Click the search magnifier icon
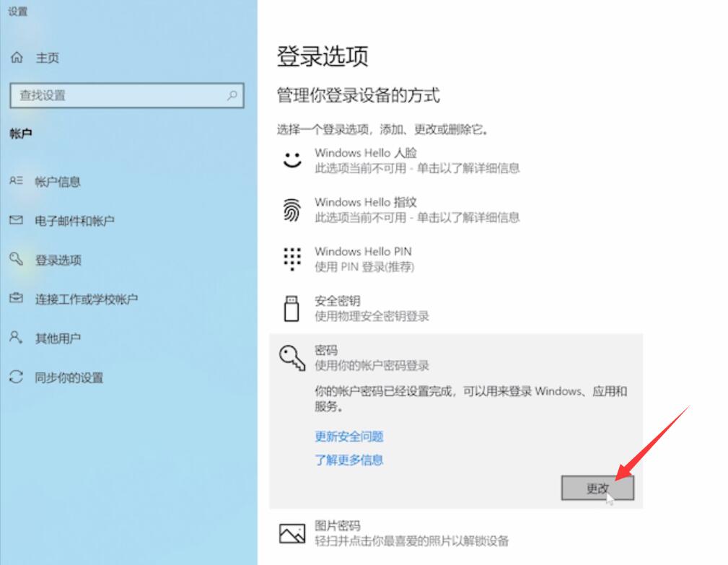 tap(232, 96)
